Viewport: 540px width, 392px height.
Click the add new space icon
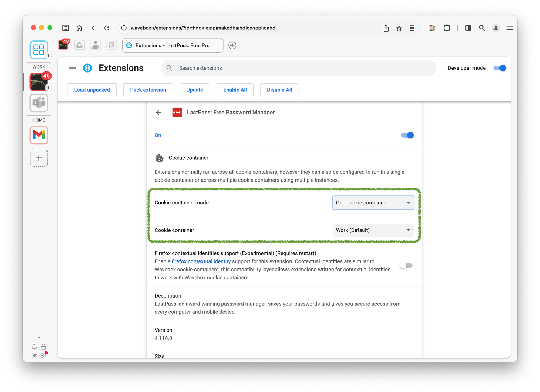[39, 158]
